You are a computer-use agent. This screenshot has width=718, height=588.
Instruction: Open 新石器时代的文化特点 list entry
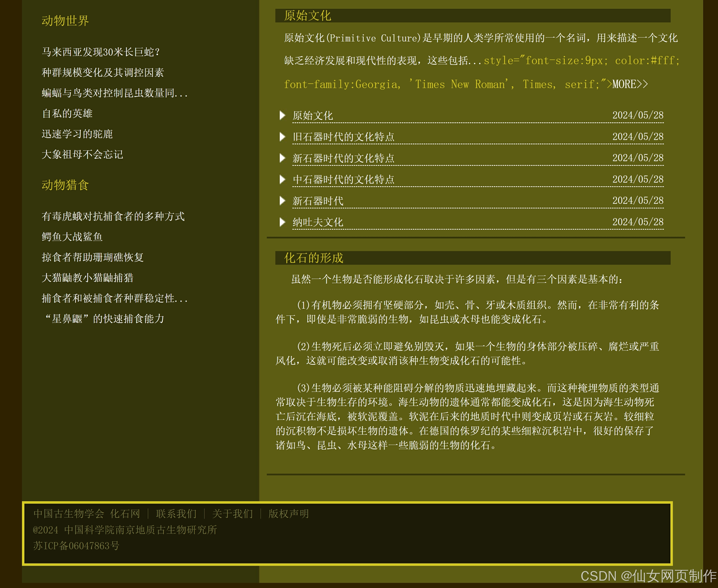344,158
